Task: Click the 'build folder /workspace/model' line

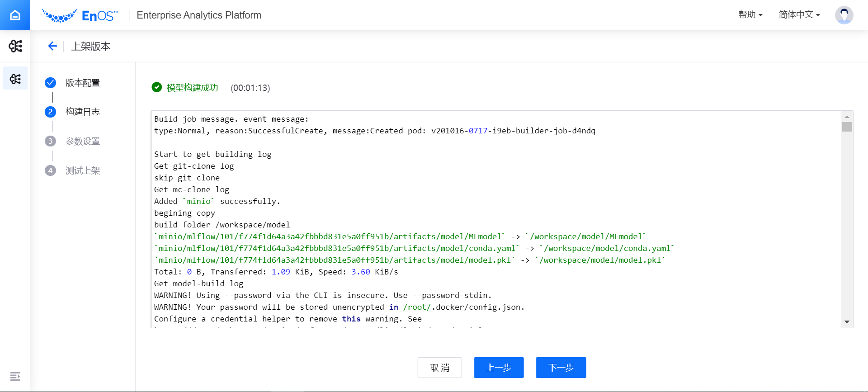Action: [222, 225]
